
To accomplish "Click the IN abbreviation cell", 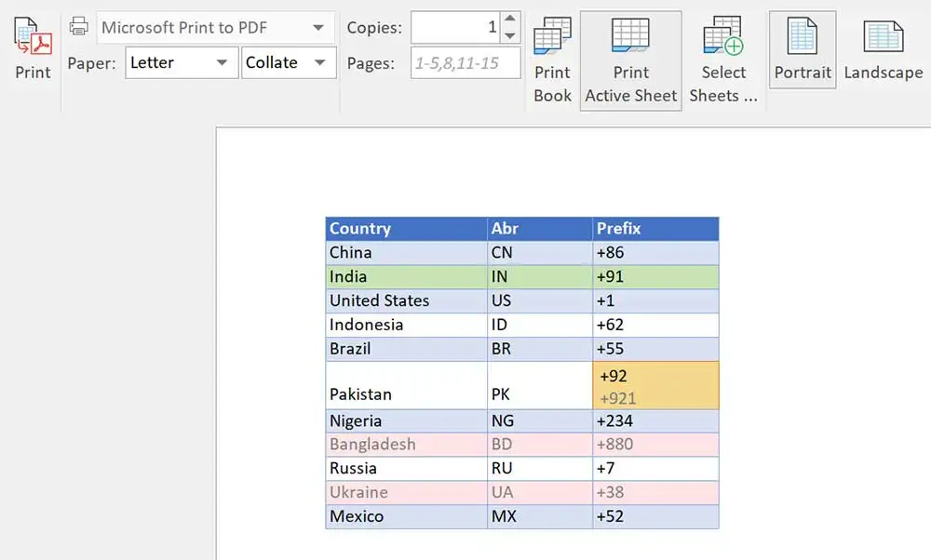I will tap(540, 277).
